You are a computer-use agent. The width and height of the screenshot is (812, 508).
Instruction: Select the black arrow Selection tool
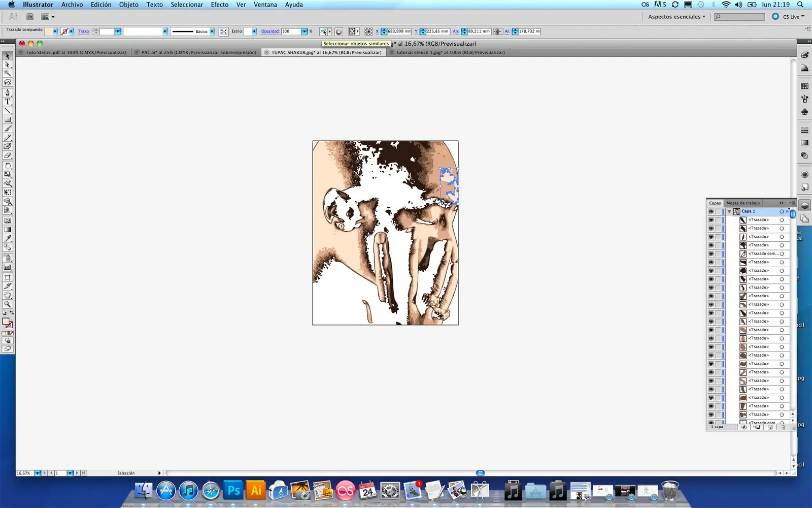(8, 55)
